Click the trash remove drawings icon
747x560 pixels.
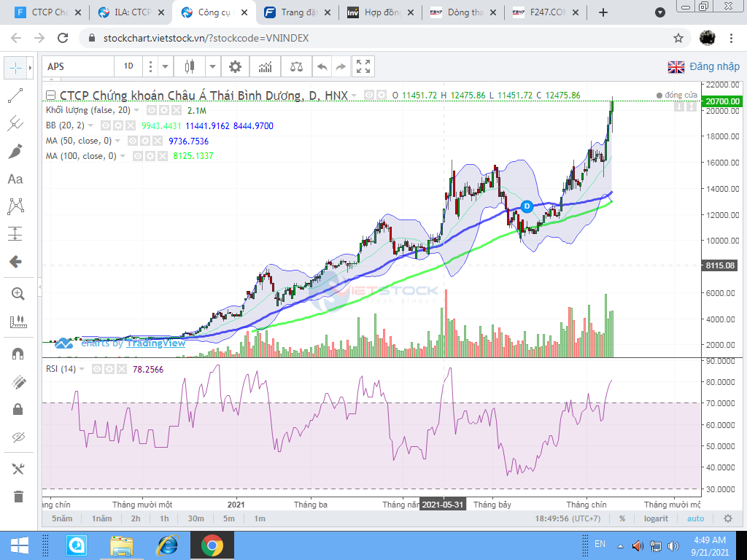coord(18,497)
